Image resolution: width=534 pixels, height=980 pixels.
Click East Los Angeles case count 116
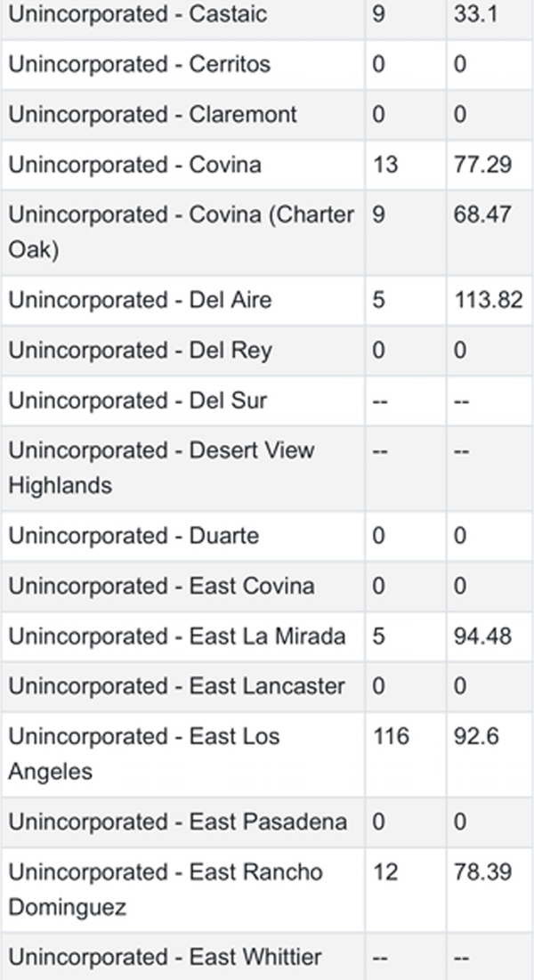coord(391,736)
